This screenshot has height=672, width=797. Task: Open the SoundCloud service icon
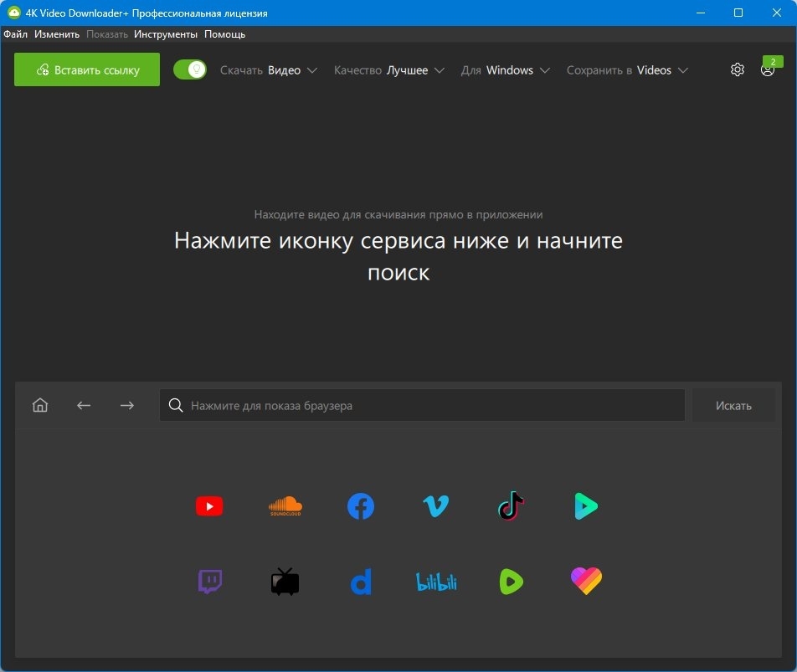[285, 506]
